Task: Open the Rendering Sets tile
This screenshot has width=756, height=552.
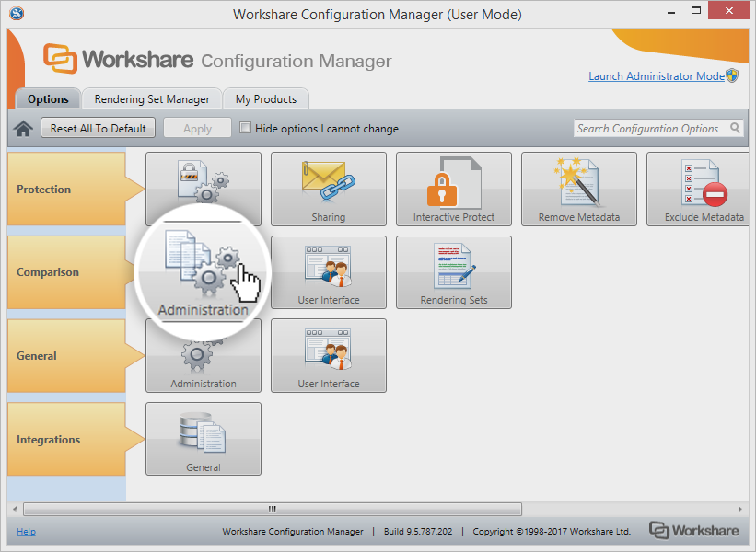Action: 454,272
